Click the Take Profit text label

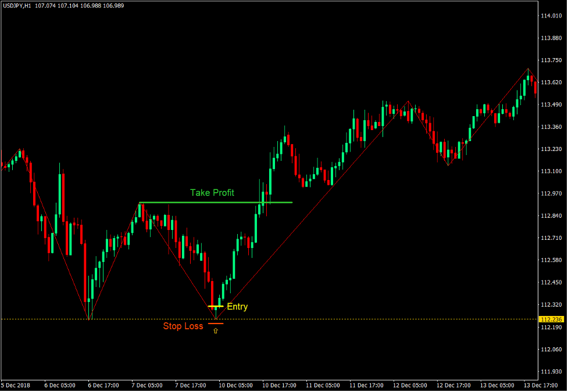(212, 192)
